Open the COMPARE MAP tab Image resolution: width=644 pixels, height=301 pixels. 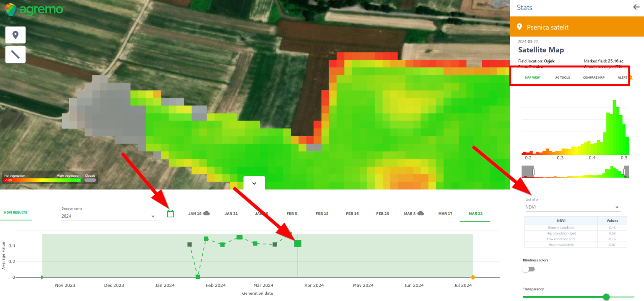(x=594, y=77)
